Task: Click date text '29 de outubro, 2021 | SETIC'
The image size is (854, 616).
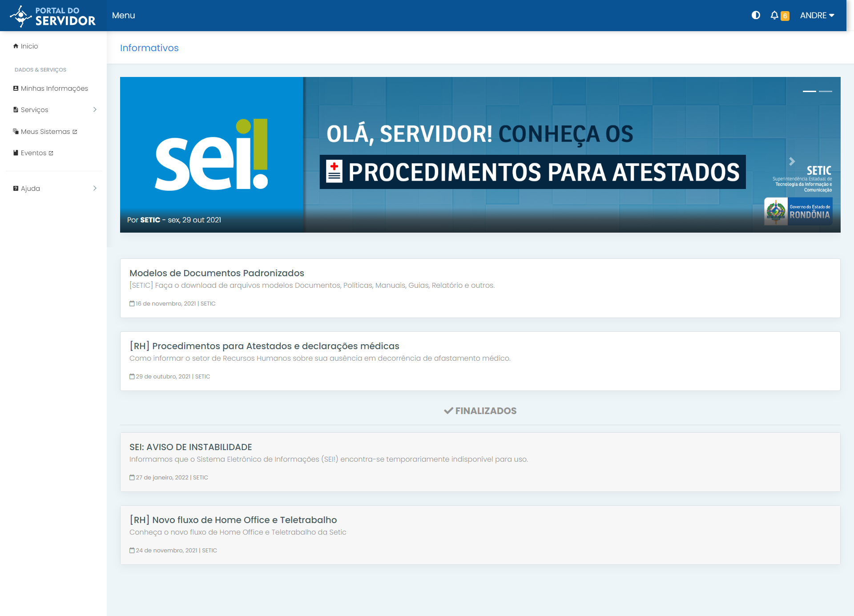Action: pyautogui.click(x=173, y=377)
